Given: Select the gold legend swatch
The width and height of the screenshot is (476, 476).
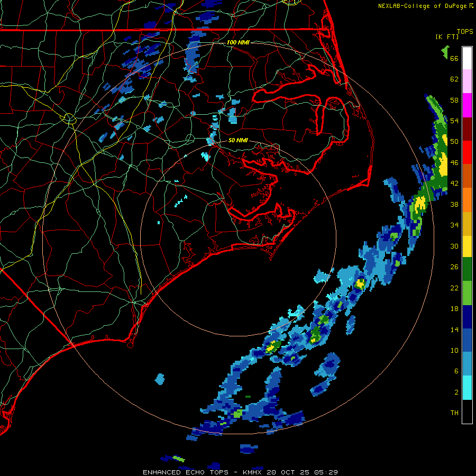Looking at the screenshot, I should (x=467, y=224).
